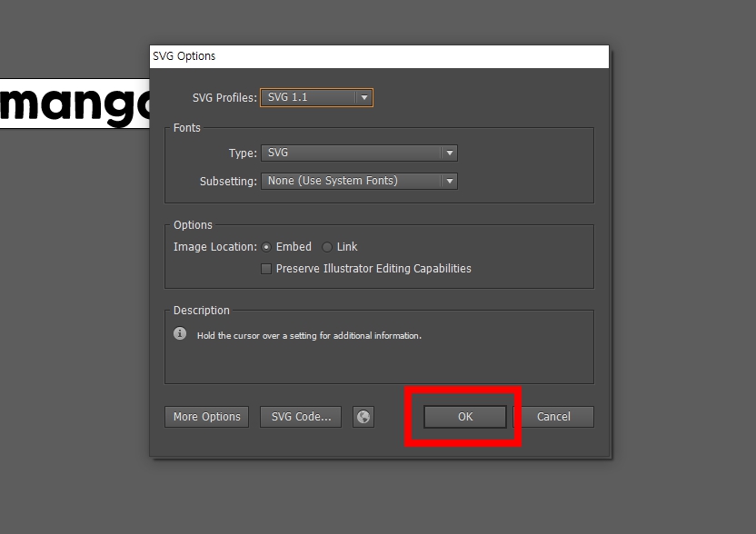Click the More Options button
Screen dimensions: 756x534
207,417
